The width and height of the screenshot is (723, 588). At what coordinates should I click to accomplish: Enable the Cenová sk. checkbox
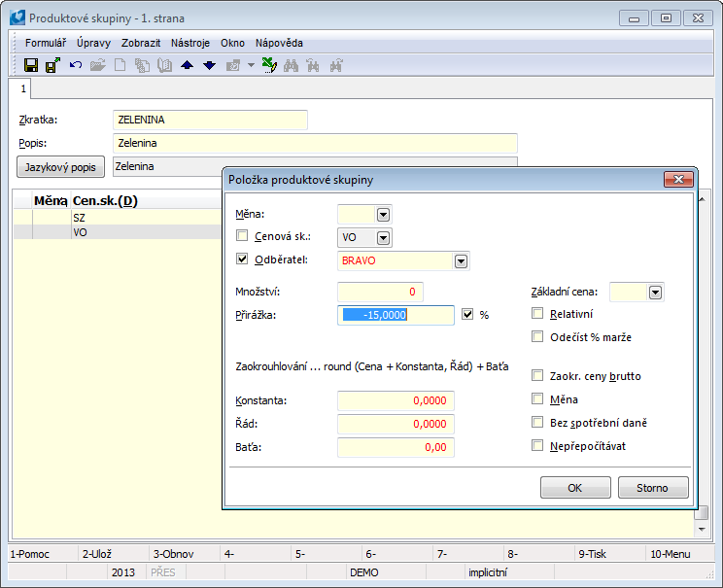[x=242, y=236]
